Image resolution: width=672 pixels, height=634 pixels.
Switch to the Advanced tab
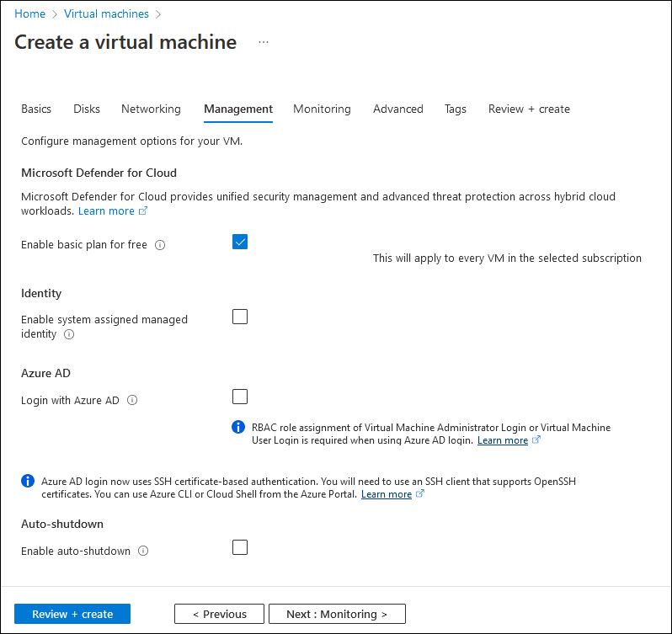tap(398, 109)
